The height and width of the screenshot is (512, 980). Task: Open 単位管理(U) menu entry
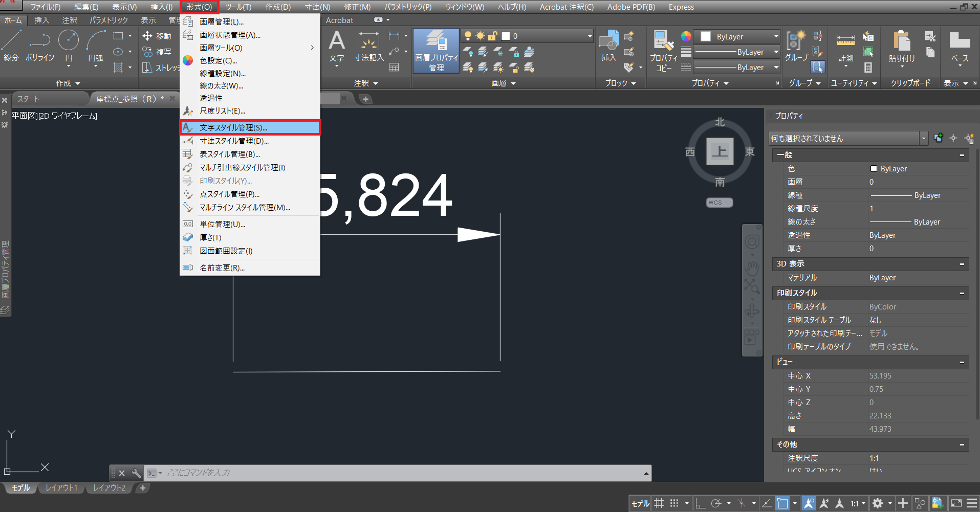coord(250,224)
